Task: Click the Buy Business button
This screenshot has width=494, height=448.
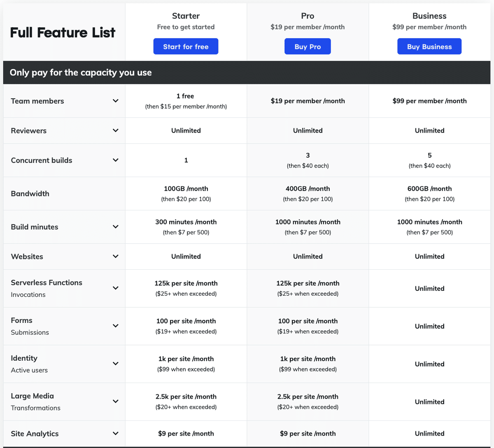Action: (429, 47)
